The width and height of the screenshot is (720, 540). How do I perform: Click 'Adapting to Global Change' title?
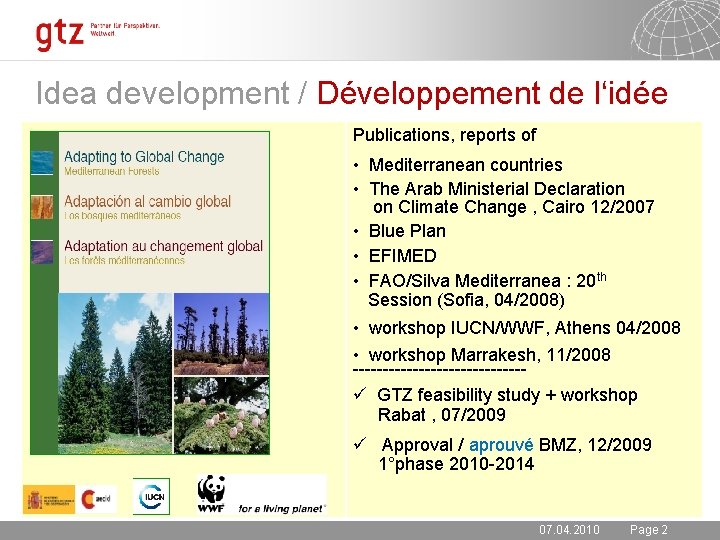[144, 157]
